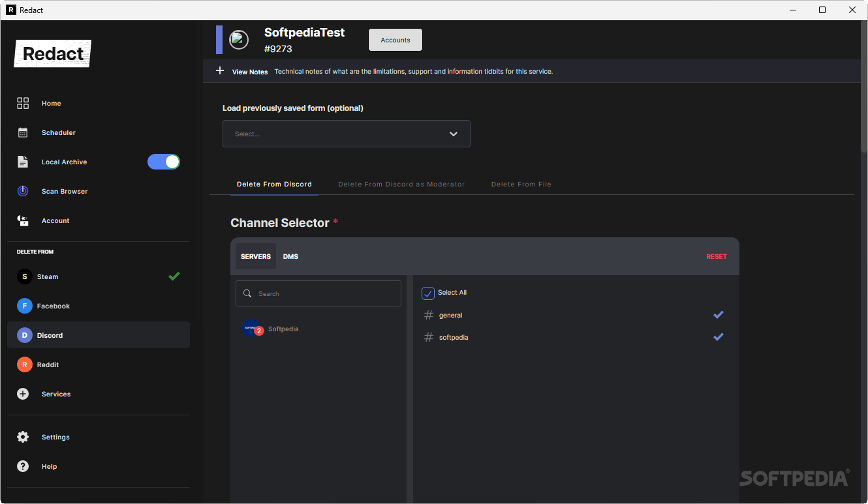
Task: Select the Discord service icon
Action: click(25, 335)
